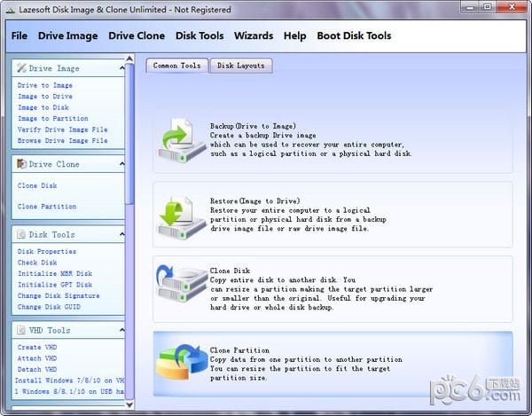Click the sidebar scrollbar thumb
532x416 pixels.
tap(129, 134)
